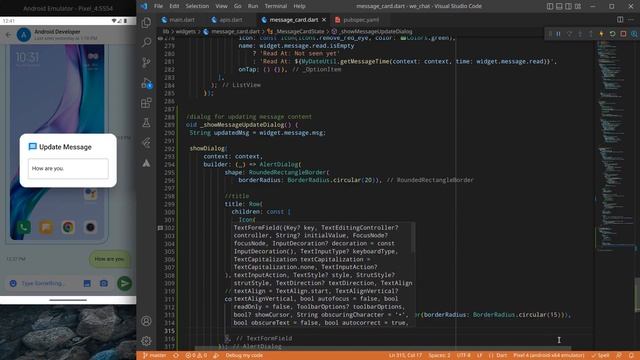Screen dimensions: 640x360
Task: Click the master branch in status bar
Action: (x=155, y=356)
